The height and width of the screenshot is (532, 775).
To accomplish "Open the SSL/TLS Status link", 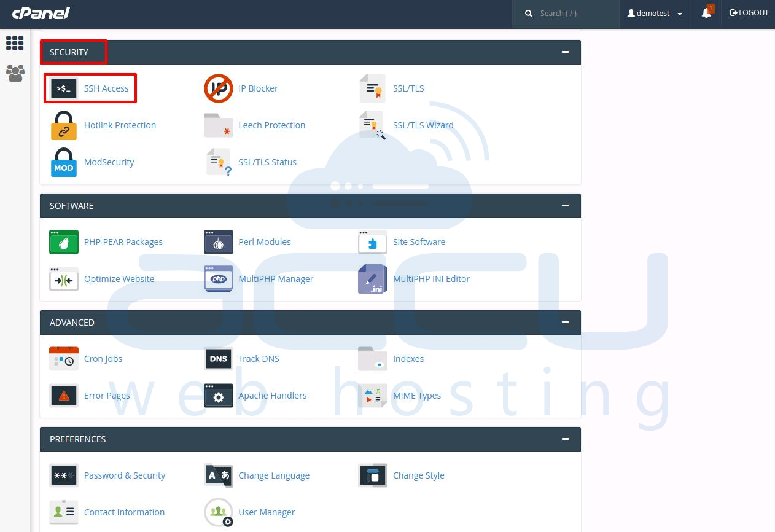I will tap(267, 162).
